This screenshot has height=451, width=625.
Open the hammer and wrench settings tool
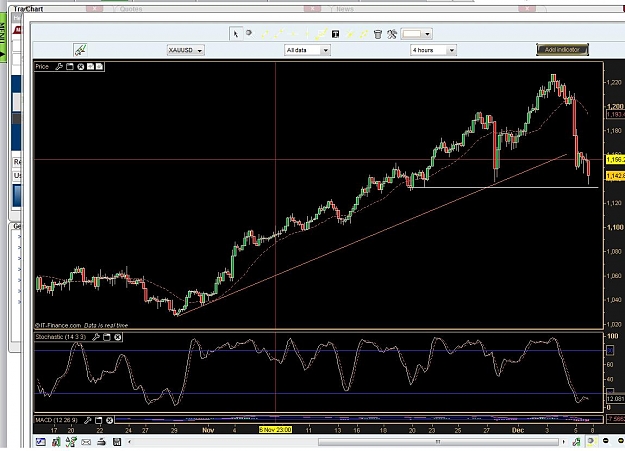(392, 34)
